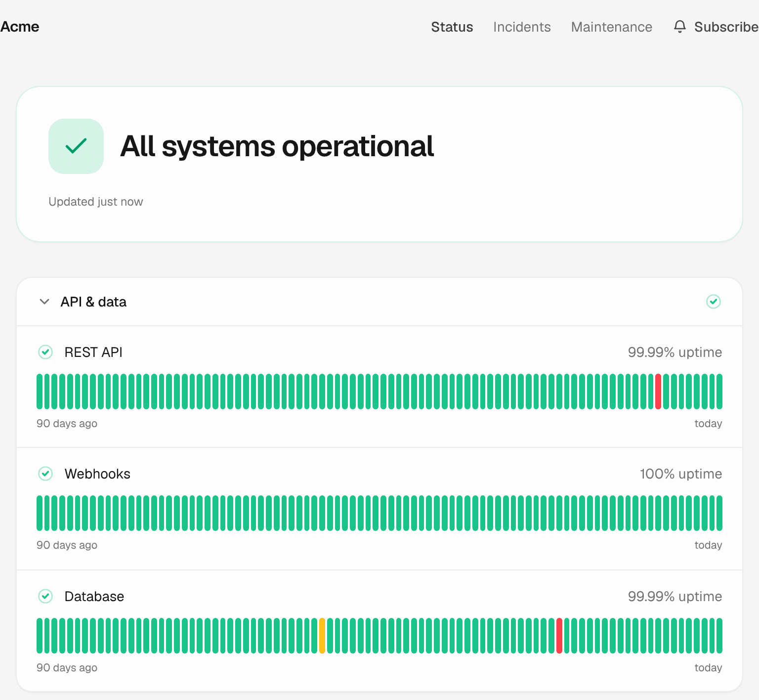Click the Webhooks service name
759x700 pixels.
[x=97, y=474]
